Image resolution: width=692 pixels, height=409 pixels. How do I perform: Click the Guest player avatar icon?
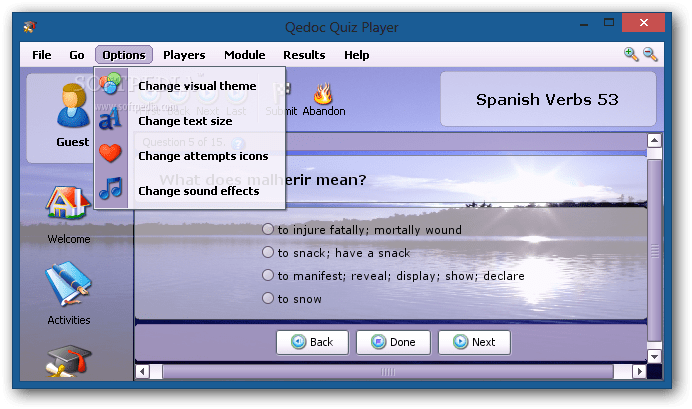[x=73, y=106]
